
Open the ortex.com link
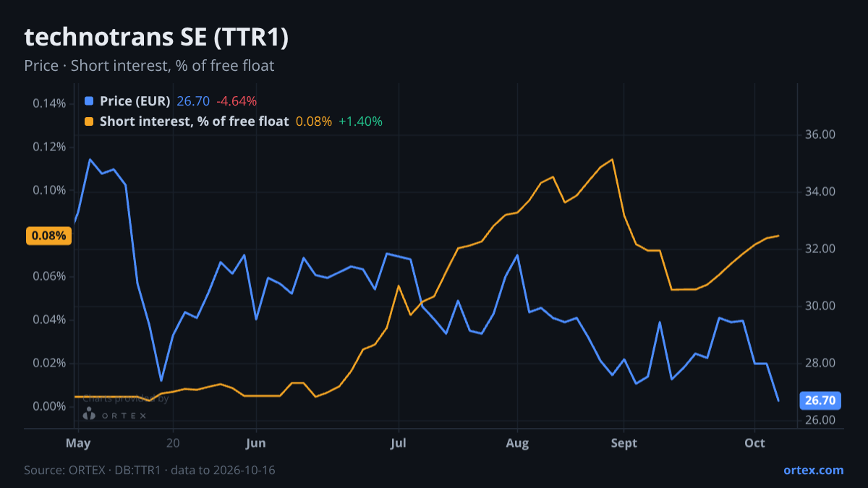[813, 470]
